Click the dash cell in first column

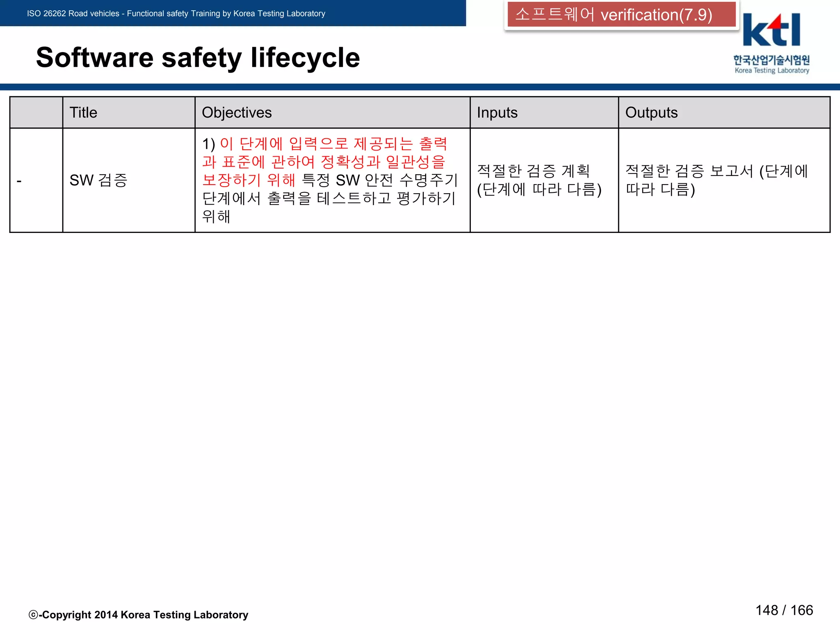point(37,180)
